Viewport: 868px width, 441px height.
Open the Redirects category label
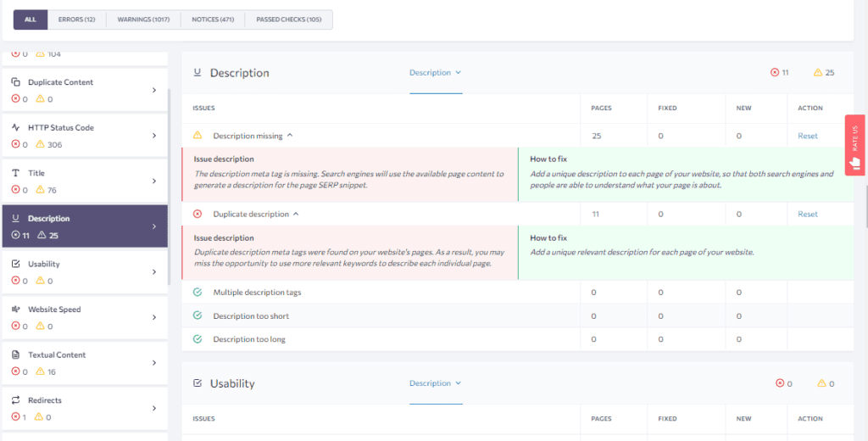45,400
